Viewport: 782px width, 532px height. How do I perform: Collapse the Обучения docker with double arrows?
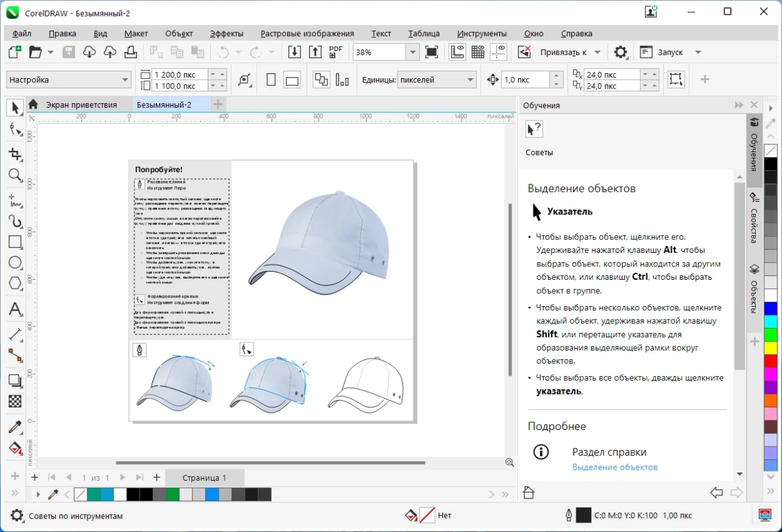(x=739, y=105)
